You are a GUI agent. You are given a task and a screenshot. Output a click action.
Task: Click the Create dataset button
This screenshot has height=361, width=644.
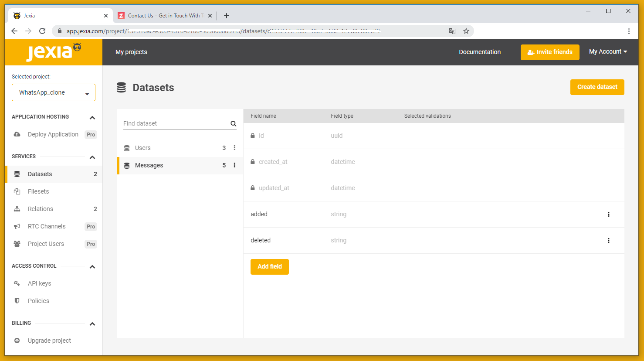(x=597, y=87)
